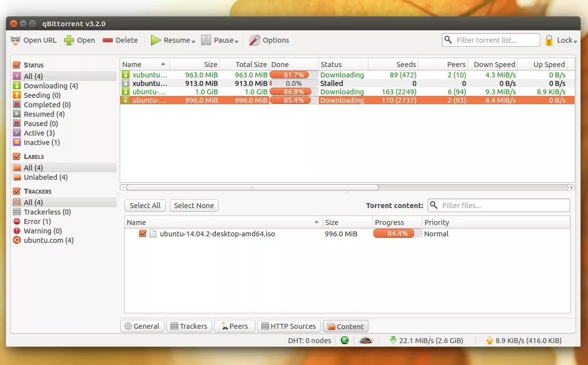The height and width of the screenshot is (365, 588).
Task: Click the green connection status globe icon
Action: click(345, 340)
